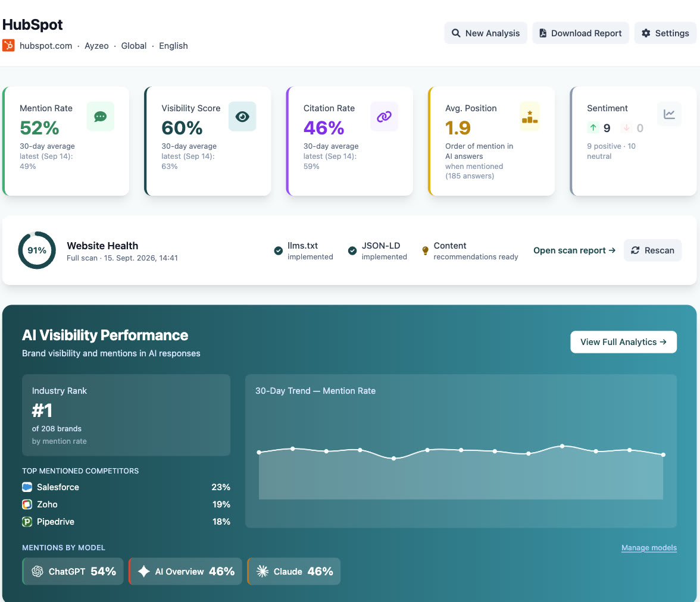Click the Pipedrive competitor logo
Viewport: 700px width, 602px height.
[x=27, y=522]
